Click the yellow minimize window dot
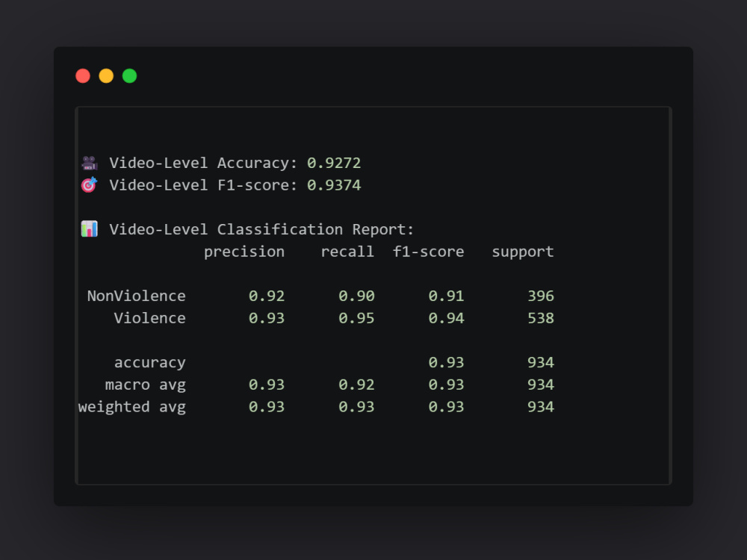747x560 pixels. click(x=106, y=75)
